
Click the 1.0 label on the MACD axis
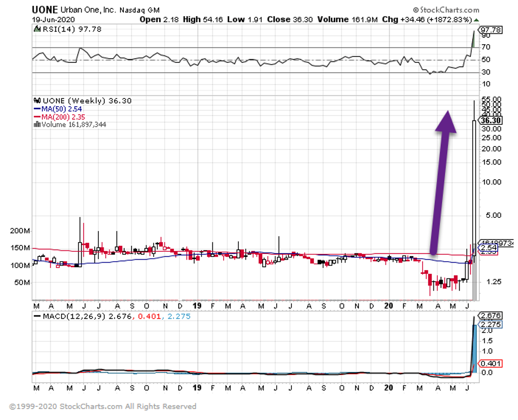tap(487, 351)
